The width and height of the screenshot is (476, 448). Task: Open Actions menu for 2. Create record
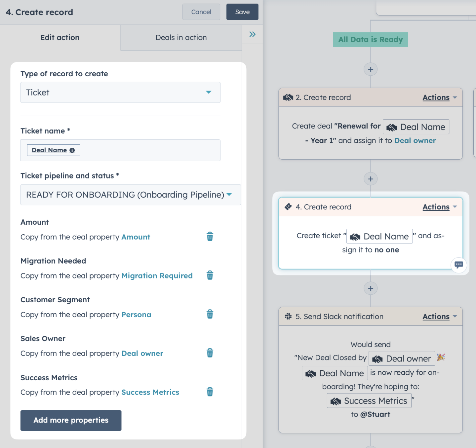pyautogui.click(x=440, y=97)
